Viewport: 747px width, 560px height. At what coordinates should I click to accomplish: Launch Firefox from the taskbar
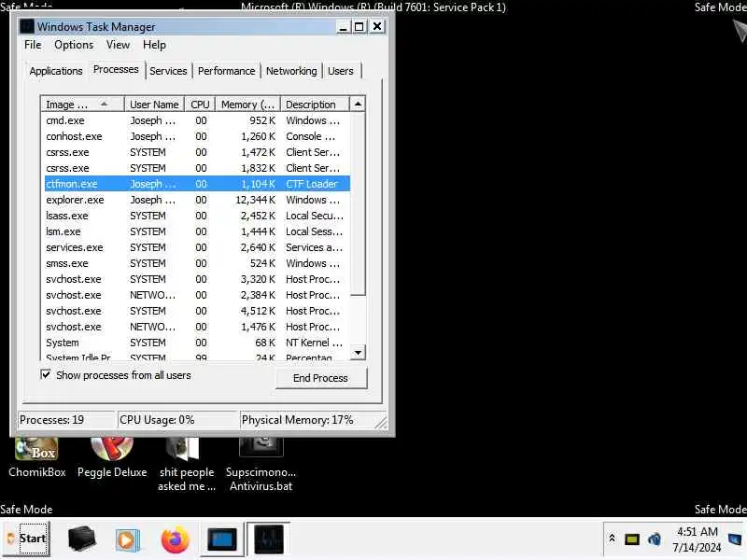click(175, 539)
